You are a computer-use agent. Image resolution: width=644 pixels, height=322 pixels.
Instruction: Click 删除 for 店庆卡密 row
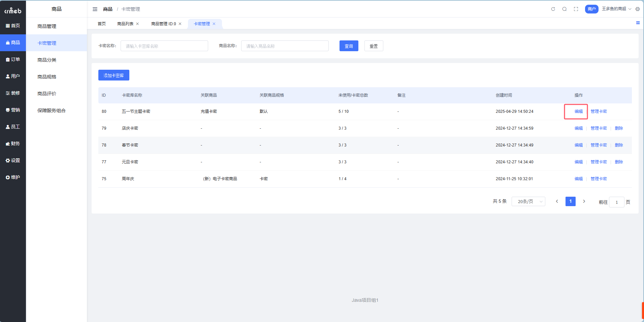click(x=619, y=128)
